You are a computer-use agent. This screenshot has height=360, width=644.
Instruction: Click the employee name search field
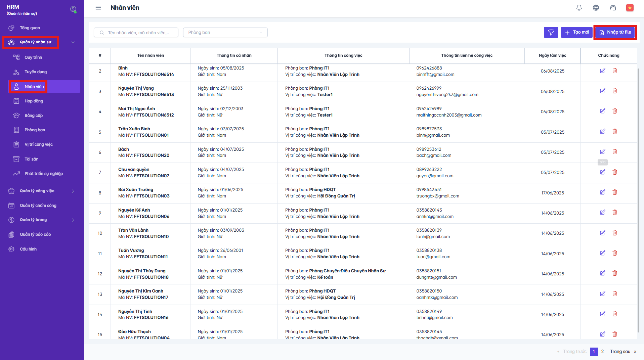click(138, 33)
